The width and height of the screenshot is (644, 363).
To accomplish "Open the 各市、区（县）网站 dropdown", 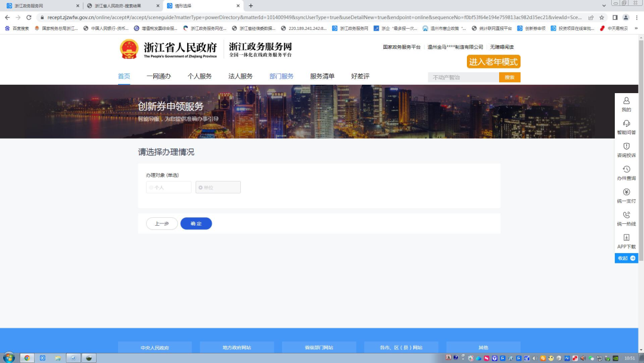I will 401,347.
